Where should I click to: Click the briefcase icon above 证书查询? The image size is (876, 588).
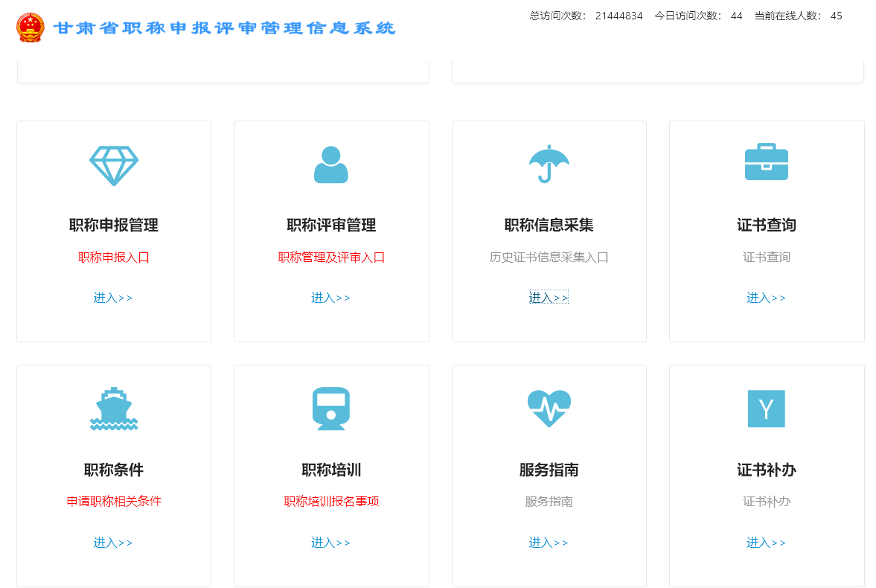pos(766,162)
